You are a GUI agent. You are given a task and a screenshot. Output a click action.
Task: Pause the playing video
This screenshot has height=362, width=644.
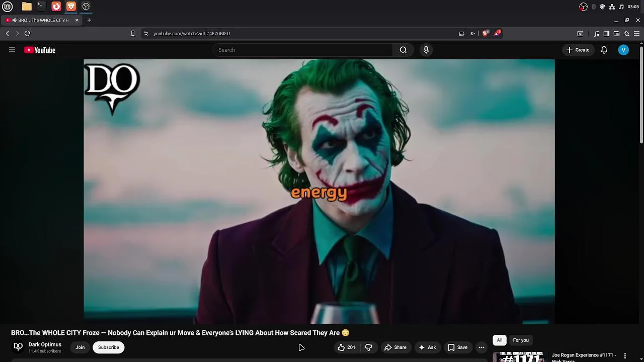(319, 192)
